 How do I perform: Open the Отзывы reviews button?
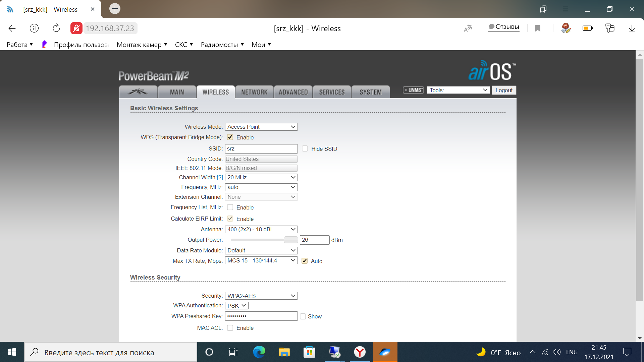504,27
